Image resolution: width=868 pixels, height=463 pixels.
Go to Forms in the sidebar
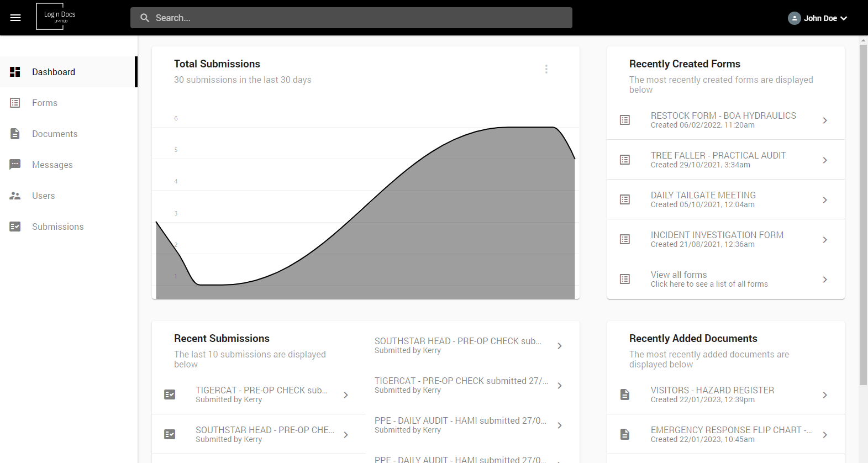coord(69,103)
